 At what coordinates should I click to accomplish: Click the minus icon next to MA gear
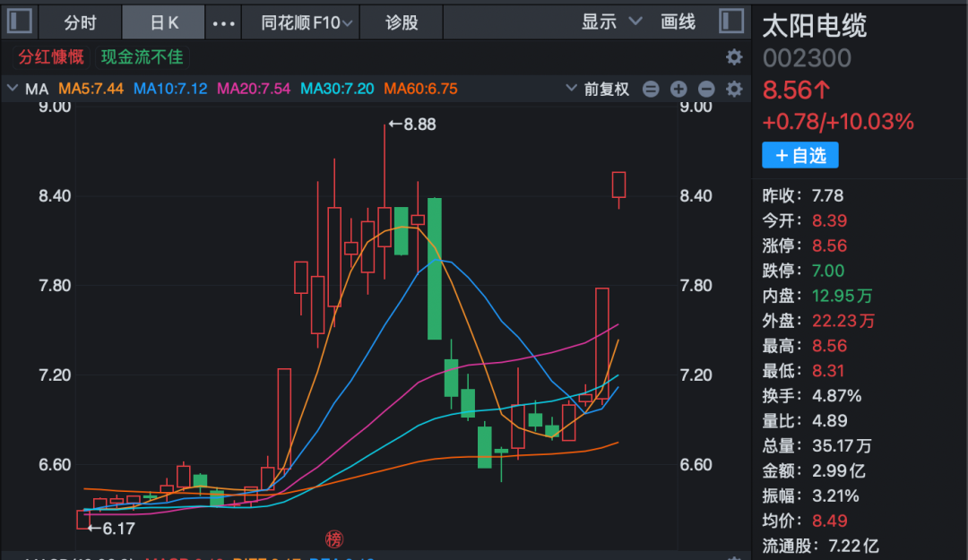coord(706,89)
